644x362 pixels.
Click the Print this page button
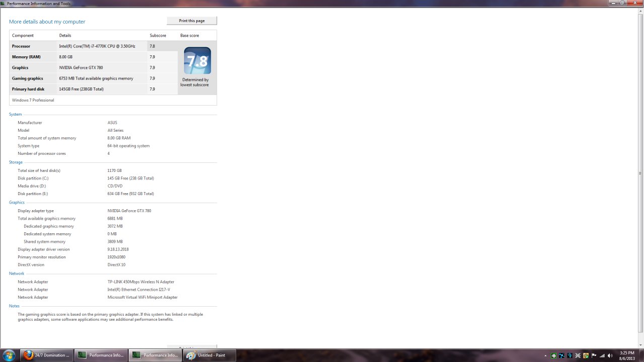(x=192, y=21)
